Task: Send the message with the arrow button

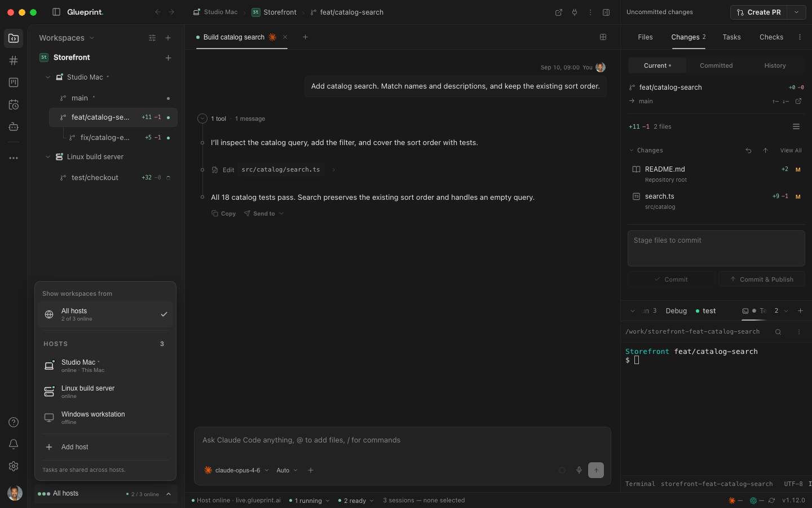Action: 596,470
